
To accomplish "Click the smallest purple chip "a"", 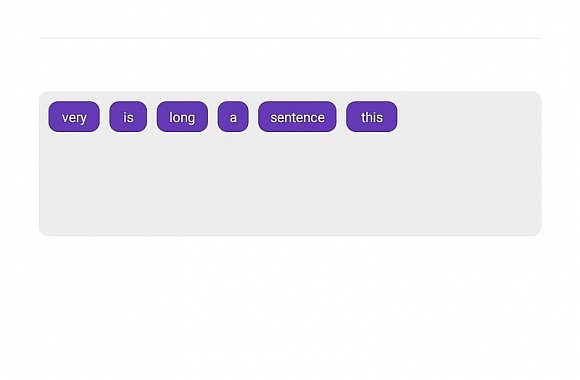I will point(233,117).
